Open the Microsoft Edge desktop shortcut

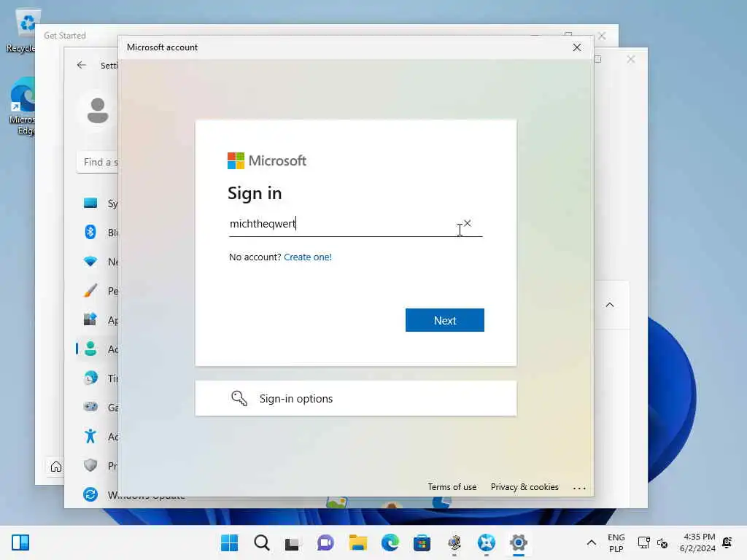pyautogui.click(x=21, y=106)
